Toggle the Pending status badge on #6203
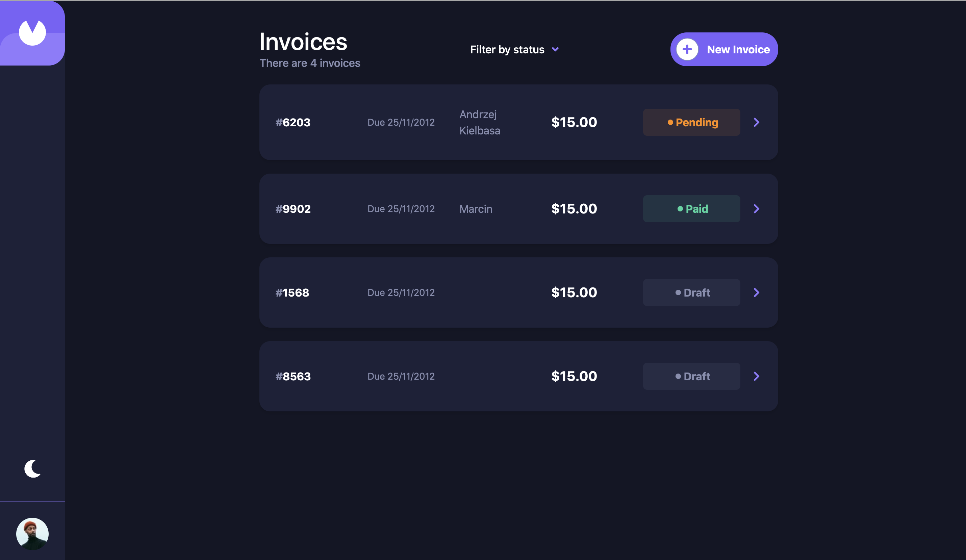 (x=691, y=122)
